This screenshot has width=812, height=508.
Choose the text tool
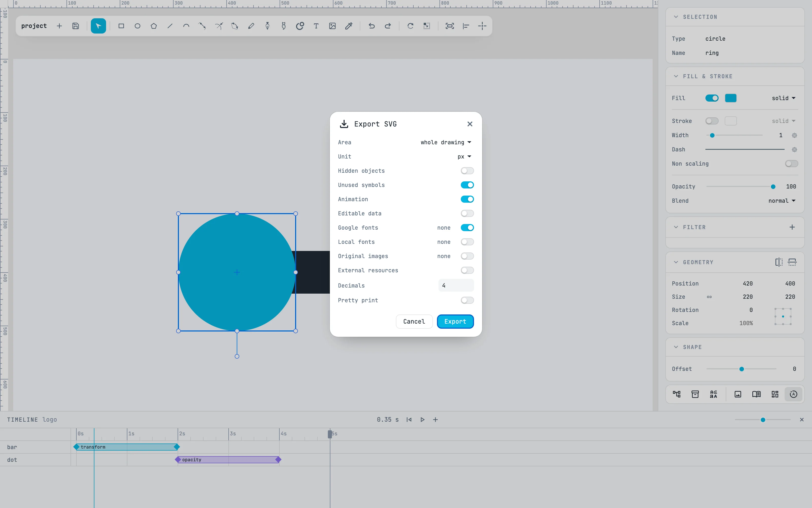pos(316,26)
